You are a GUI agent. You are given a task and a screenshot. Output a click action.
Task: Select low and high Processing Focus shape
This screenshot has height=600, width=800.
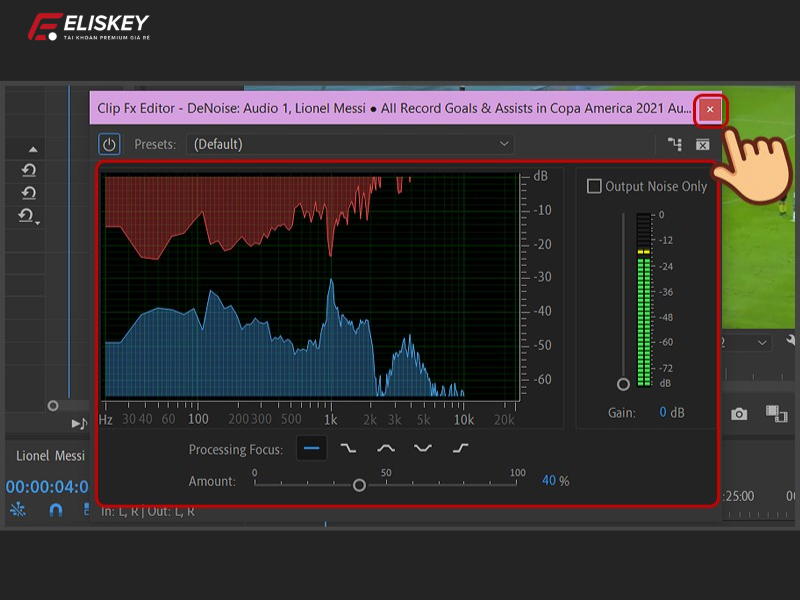pyautogui.click(x=423, y=449)
